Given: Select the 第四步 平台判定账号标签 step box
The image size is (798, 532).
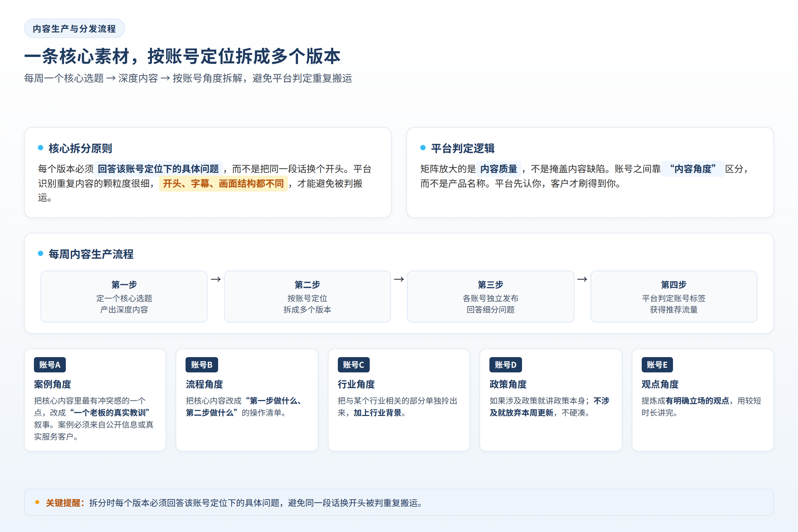Looking at the screenshot, I should tap(674, 297).
